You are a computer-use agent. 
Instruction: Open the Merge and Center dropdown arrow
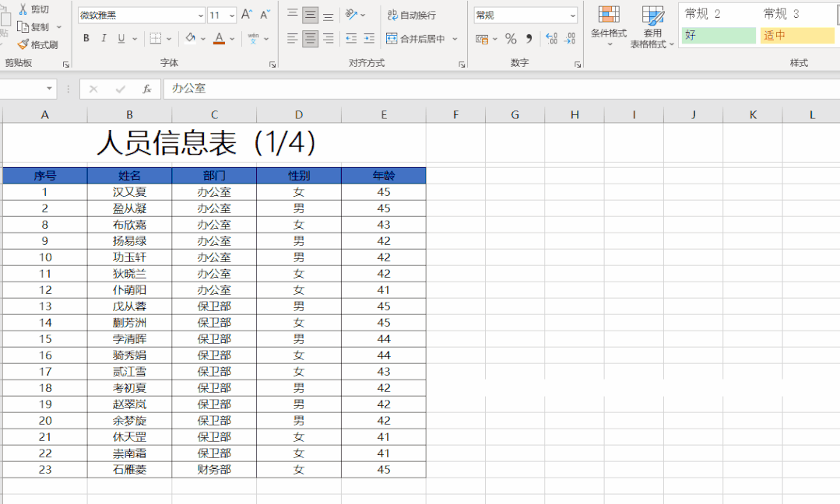(455, 39)
